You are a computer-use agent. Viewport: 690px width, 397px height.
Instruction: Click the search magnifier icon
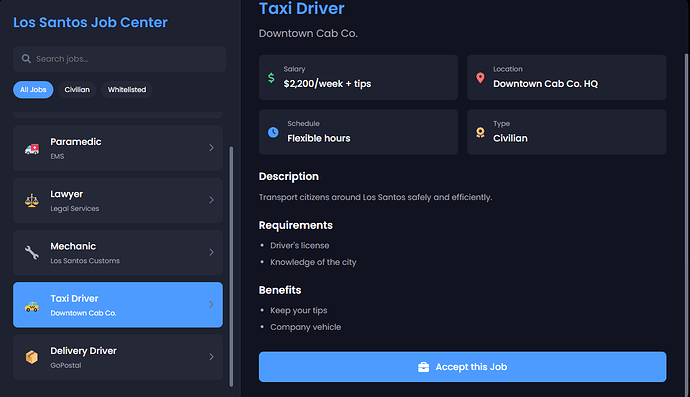tap(26, 59)
